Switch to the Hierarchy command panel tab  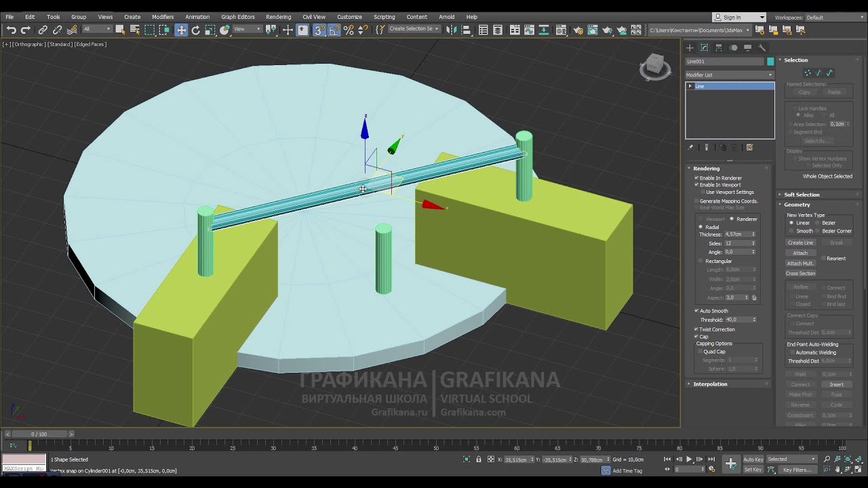[x=719, y=47]
